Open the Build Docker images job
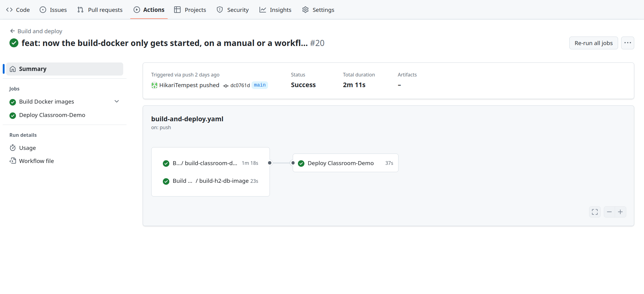Image resolution: width=644 pixels, height=294 pixels. 46,102
